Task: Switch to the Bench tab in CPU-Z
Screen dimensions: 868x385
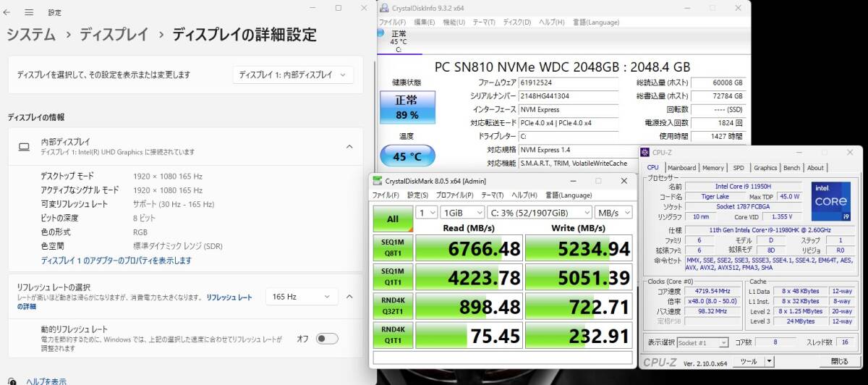Action: point(792,168)
